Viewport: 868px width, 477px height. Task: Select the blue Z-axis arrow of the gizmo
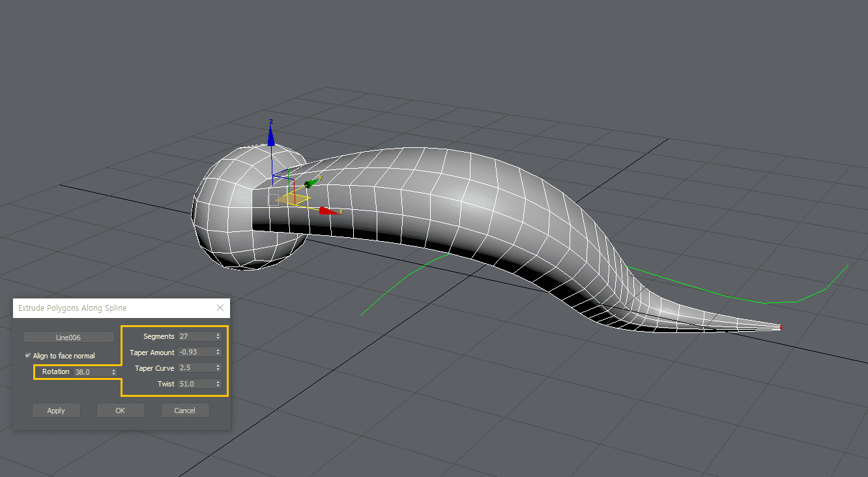271,134
